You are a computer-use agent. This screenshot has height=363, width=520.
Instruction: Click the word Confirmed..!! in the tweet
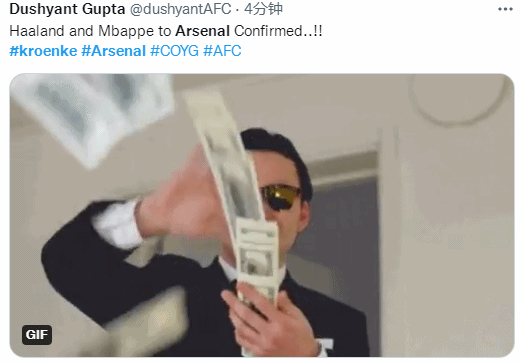[x=278, y=31]
